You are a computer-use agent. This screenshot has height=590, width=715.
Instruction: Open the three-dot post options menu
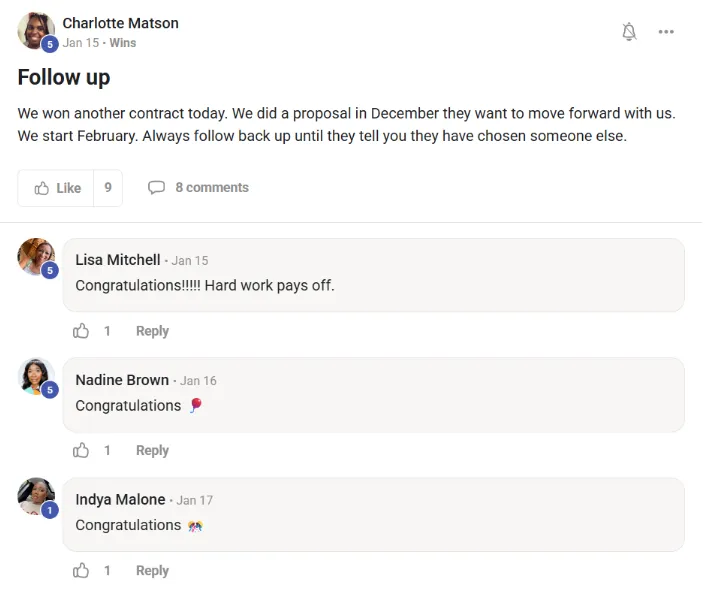[666, 32]
